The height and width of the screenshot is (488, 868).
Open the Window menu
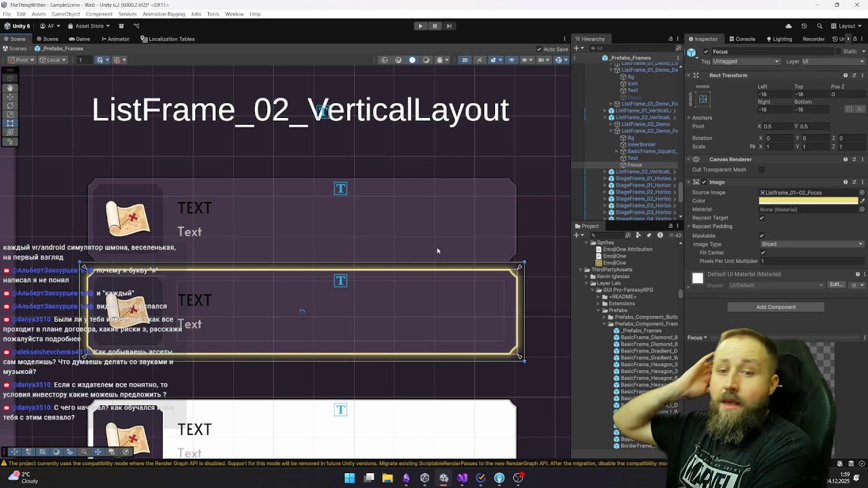point(234,14)
